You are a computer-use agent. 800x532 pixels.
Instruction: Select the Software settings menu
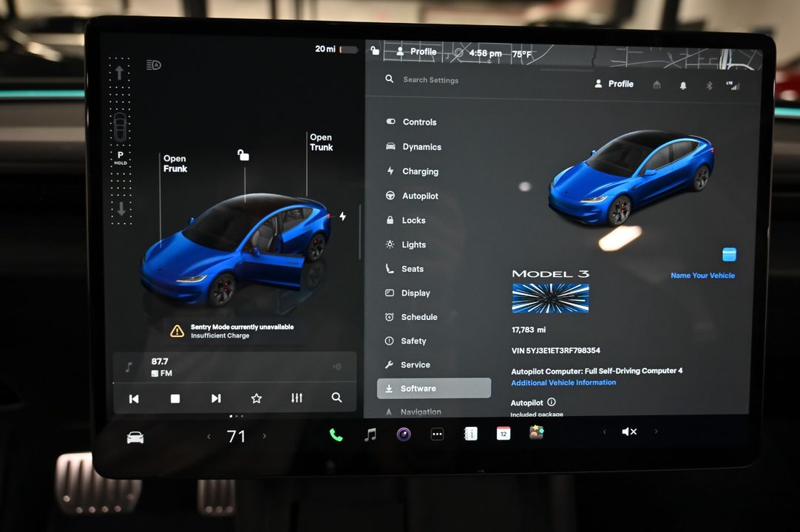(434, 388)
